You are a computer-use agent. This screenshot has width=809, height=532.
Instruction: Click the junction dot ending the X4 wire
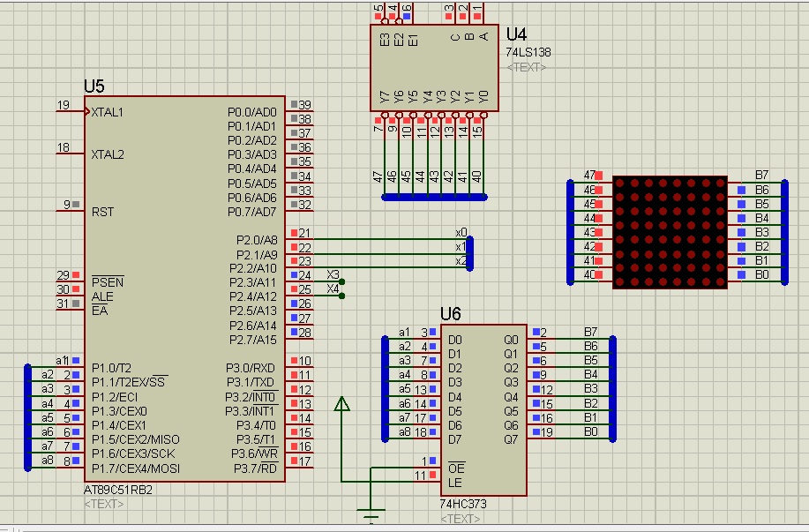(341, 296)
